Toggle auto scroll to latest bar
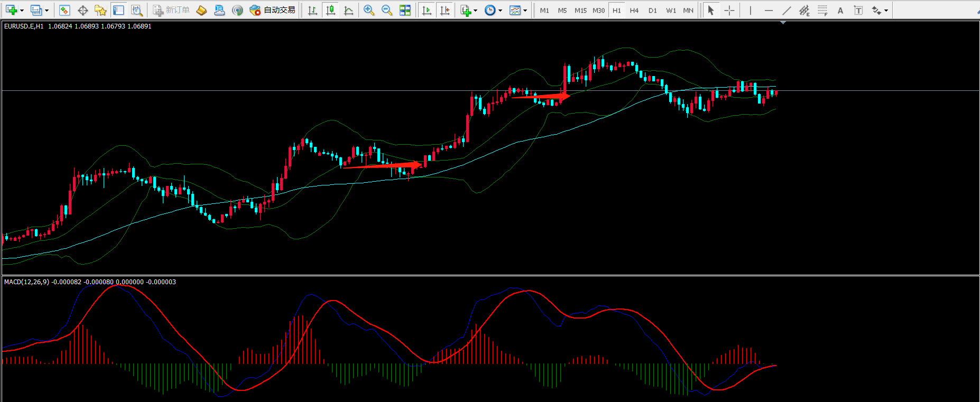980x402 pixels. click(427, 10)
